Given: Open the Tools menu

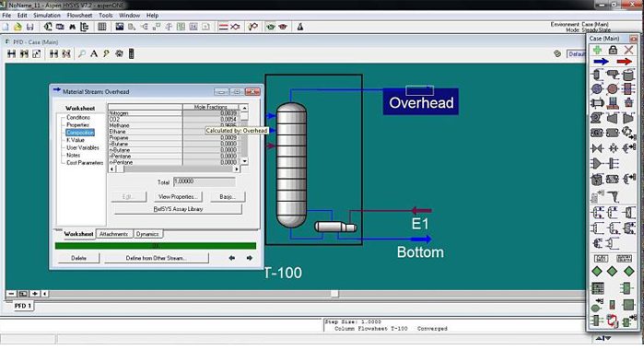Looking at the screenshot, I should 106,16.
